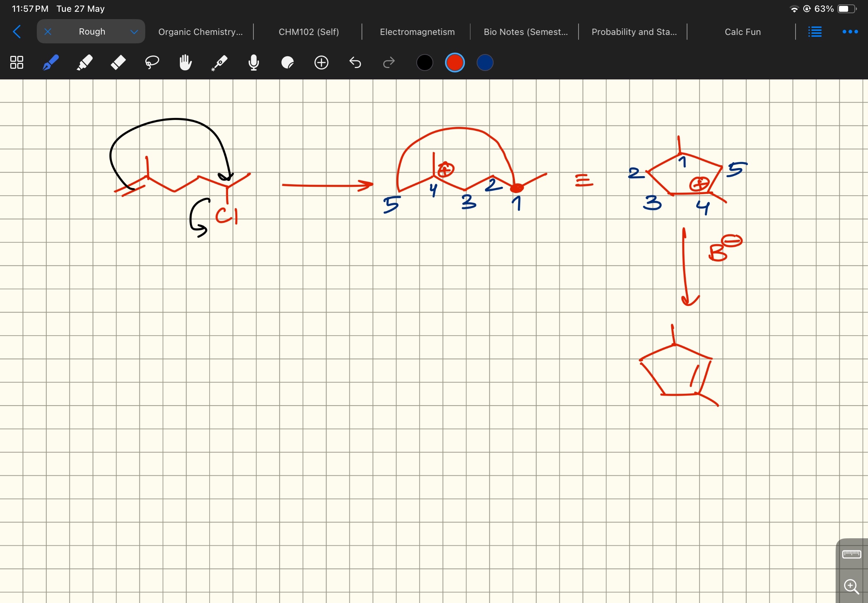The image size is (868, 603).
Task: Tap the 11:57 PM clock
Action: tap(30, 9)
